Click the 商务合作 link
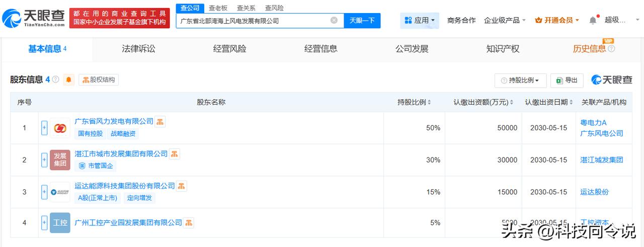This screenshot has width=644, height=247. click(461, 20)
